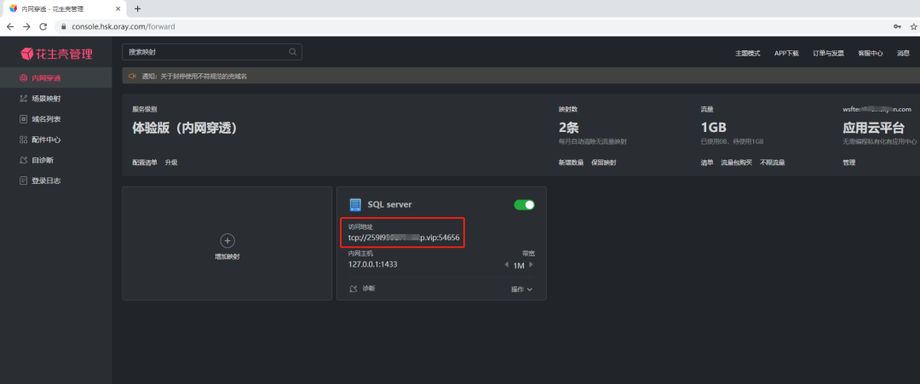This screenshot has width=920, height=384.
Task: Click 管理 link under 应用云平台
Action: (849, 163)
